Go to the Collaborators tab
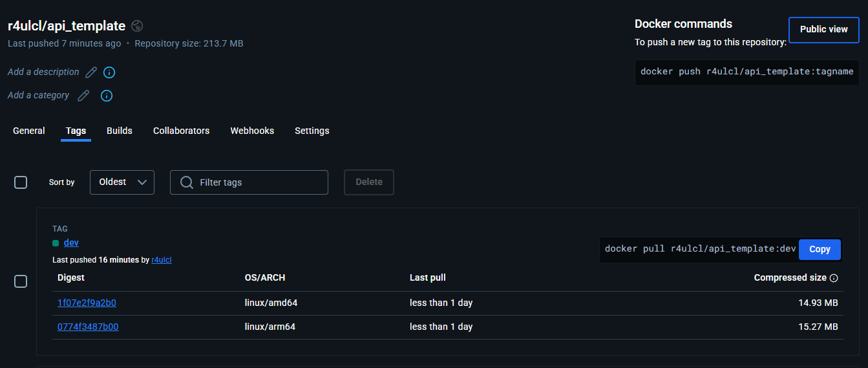The height and width of the screenshot is (368, 868). point(181,131)
